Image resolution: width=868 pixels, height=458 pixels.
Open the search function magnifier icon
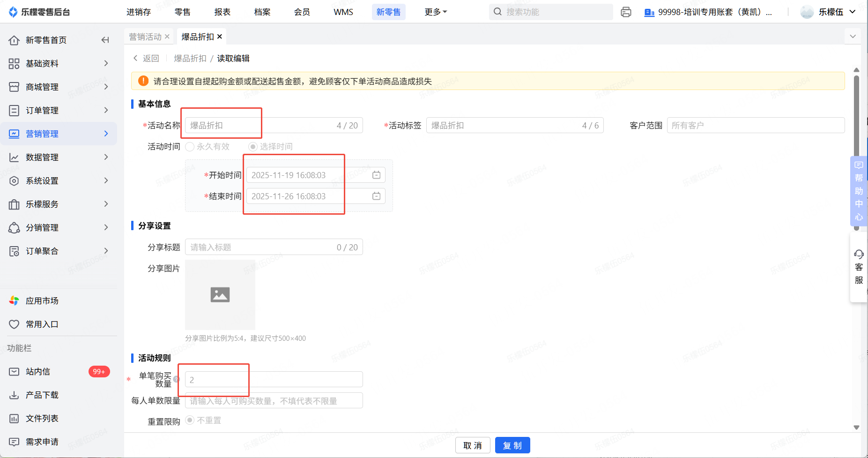(497, 12)
